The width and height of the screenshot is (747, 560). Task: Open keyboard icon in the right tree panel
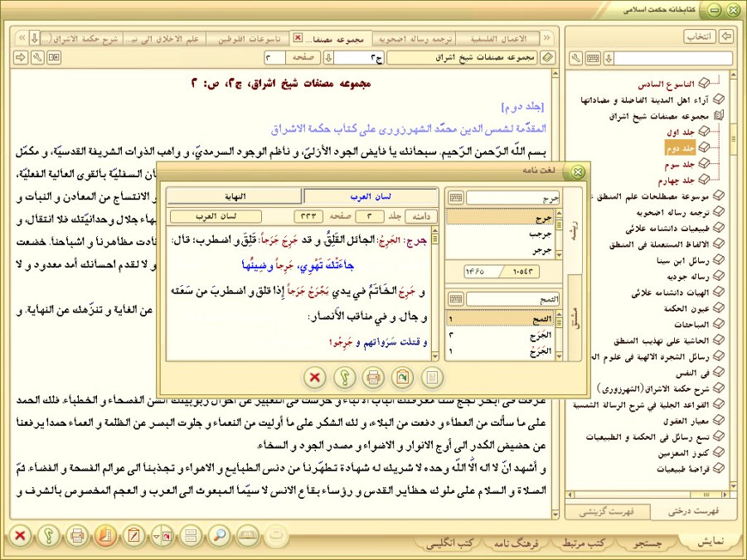pos(593,59)
